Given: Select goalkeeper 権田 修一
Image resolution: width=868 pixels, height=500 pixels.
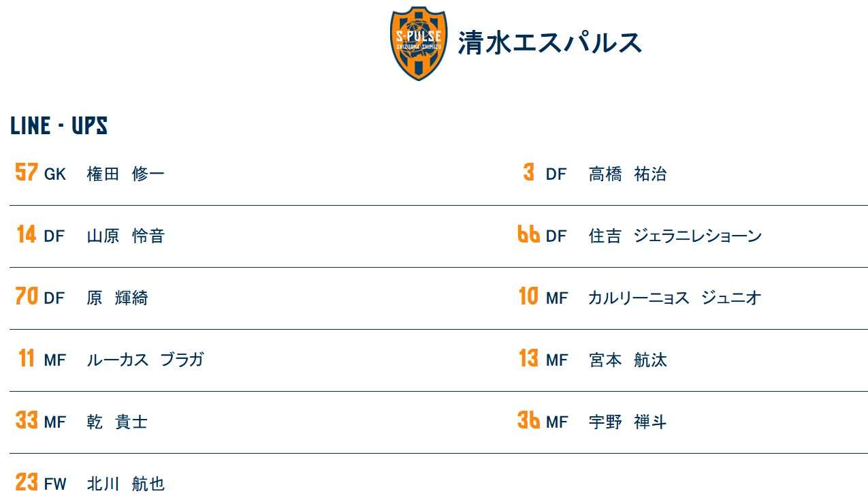Looking at the screenshot, I should click(x=125, y=174).
